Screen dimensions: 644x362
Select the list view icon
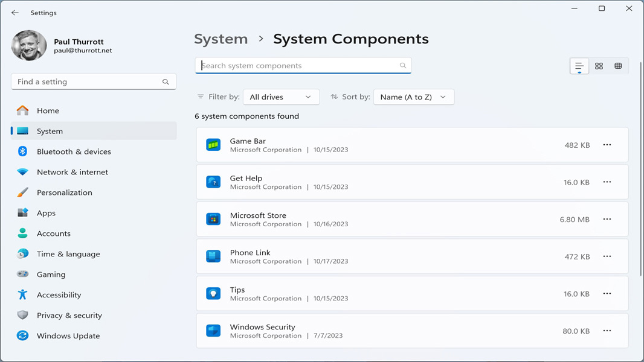(579, 65)
